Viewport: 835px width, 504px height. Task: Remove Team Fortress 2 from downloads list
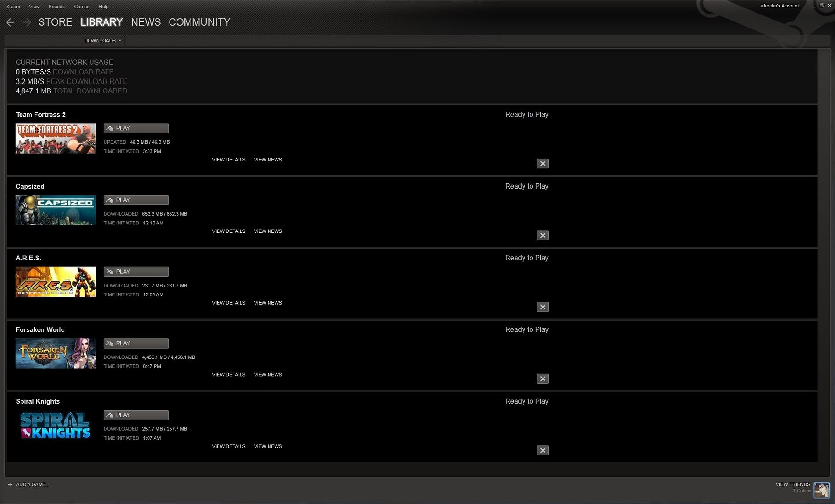coord(542,164)
